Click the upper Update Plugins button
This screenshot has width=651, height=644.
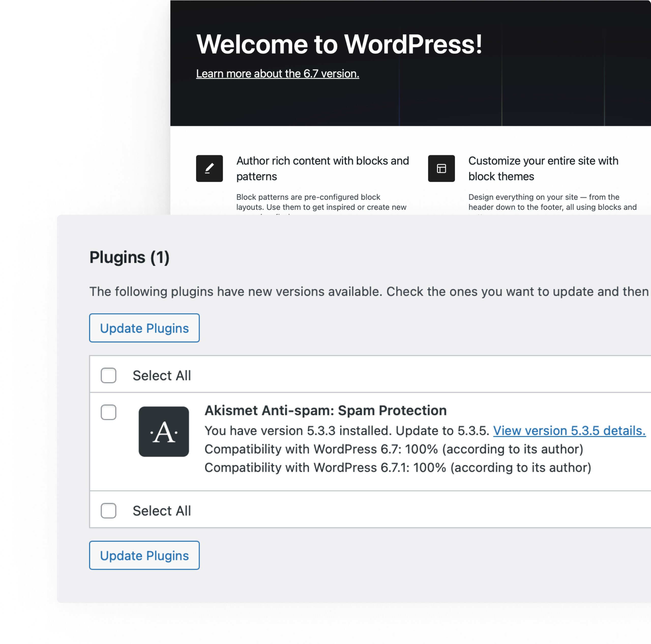point(144,328)
